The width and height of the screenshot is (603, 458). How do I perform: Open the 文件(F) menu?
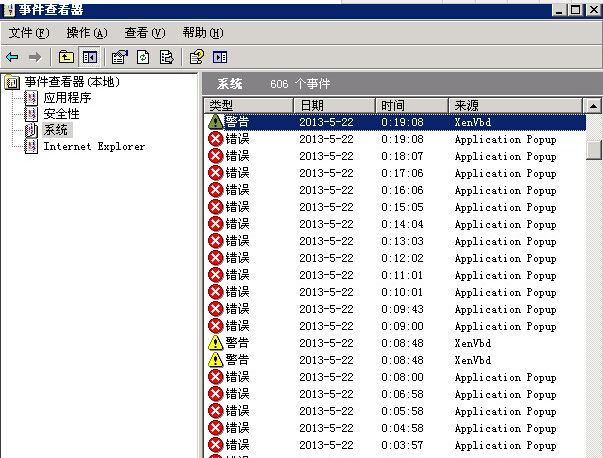click(x=28, y=33)
